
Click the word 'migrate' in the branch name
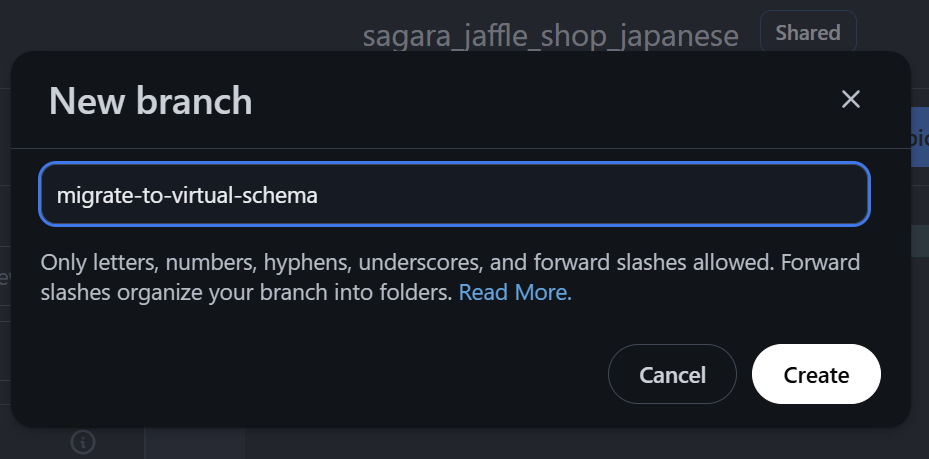point(92,195)
